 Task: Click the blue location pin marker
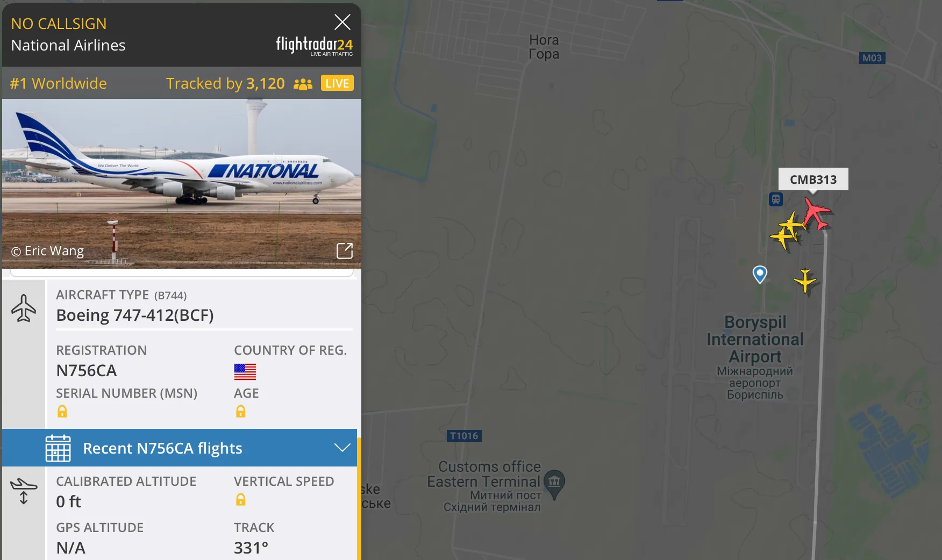[x=760, y=274]
